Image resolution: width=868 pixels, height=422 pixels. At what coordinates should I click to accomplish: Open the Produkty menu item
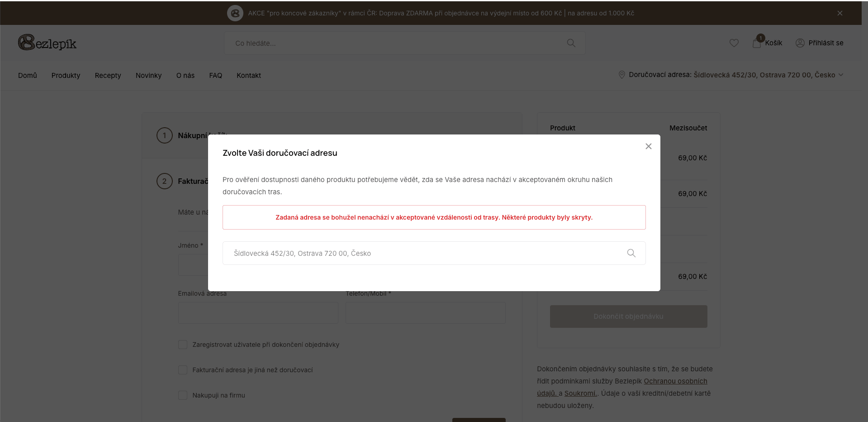click(x=66, y=76)
